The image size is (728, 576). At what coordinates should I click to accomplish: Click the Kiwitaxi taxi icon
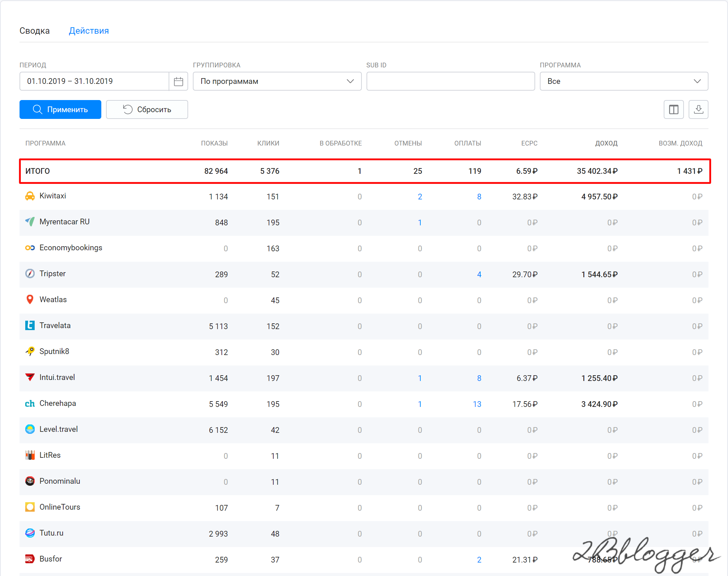click(x=30, y=196)
